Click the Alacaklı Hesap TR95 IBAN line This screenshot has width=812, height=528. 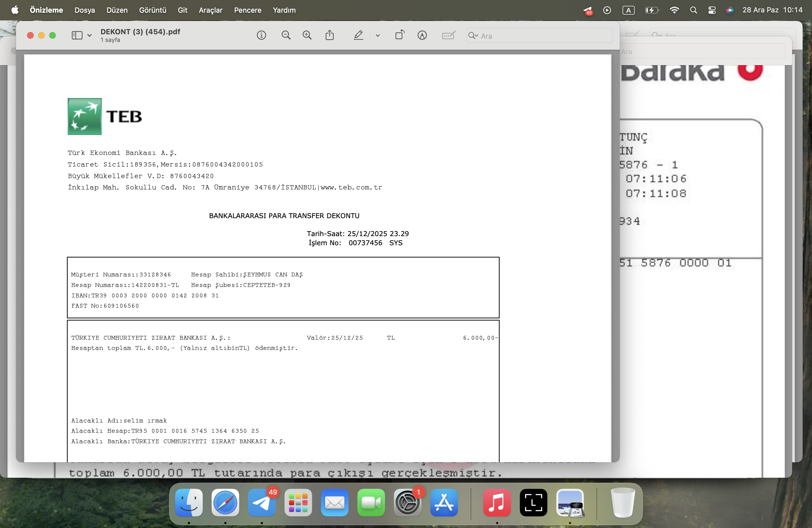coord(165,431)
